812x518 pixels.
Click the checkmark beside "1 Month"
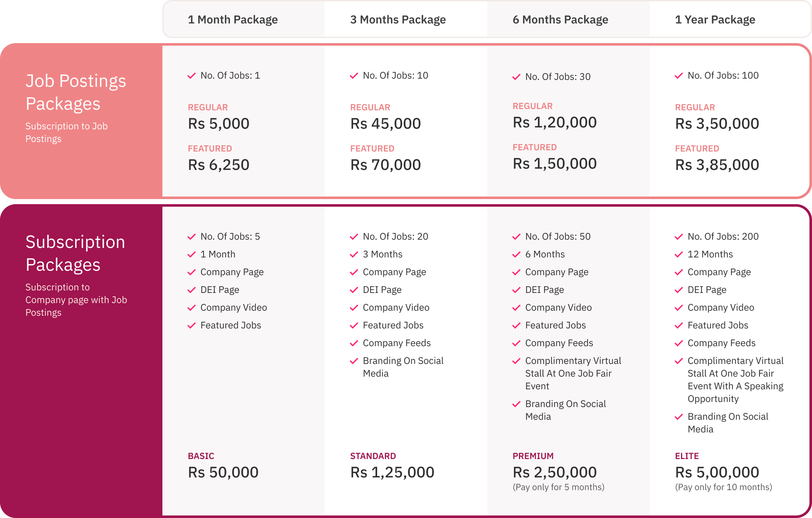click(x=192, y=255)
